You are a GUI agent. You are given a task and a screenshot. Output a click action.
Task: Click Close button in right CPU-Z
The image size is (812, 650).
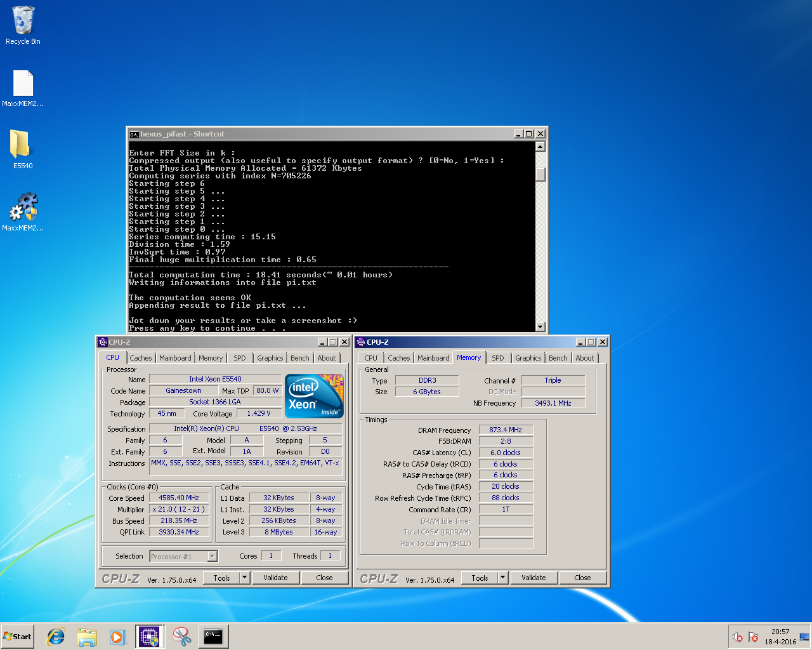[x=582, y=578]
